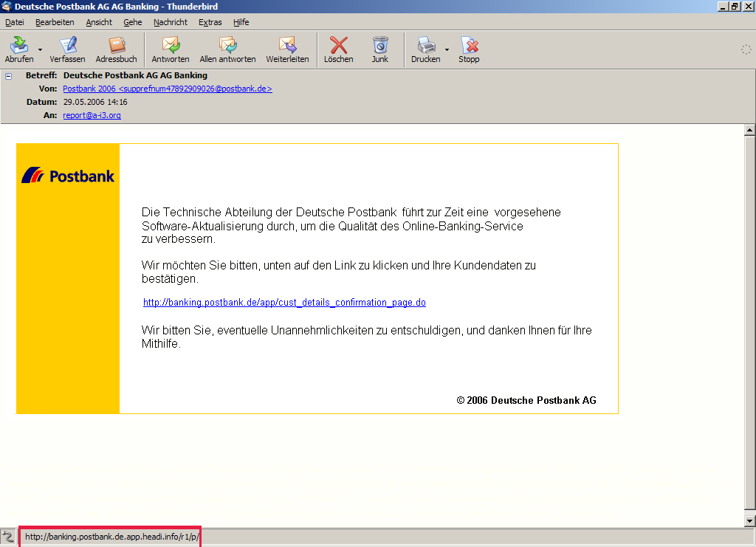Click the activity throbber indicator
Viewport: 756px width, 547px height.
[746, 49]
